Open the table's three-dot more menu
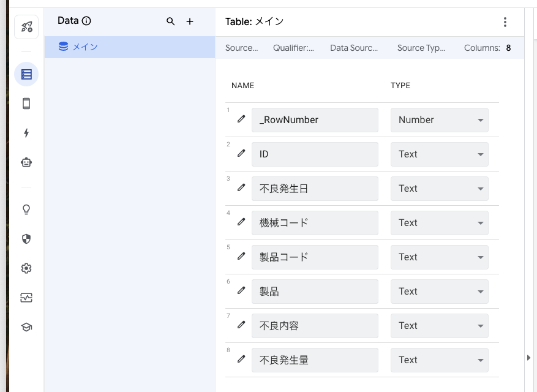 505,22
